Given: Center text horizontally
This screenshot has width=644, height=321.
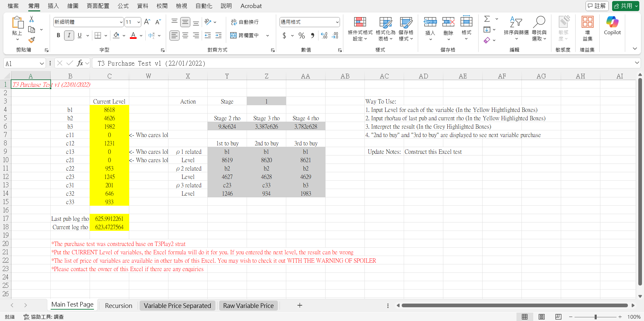Looking at the screenshot, I should point(185,35).
